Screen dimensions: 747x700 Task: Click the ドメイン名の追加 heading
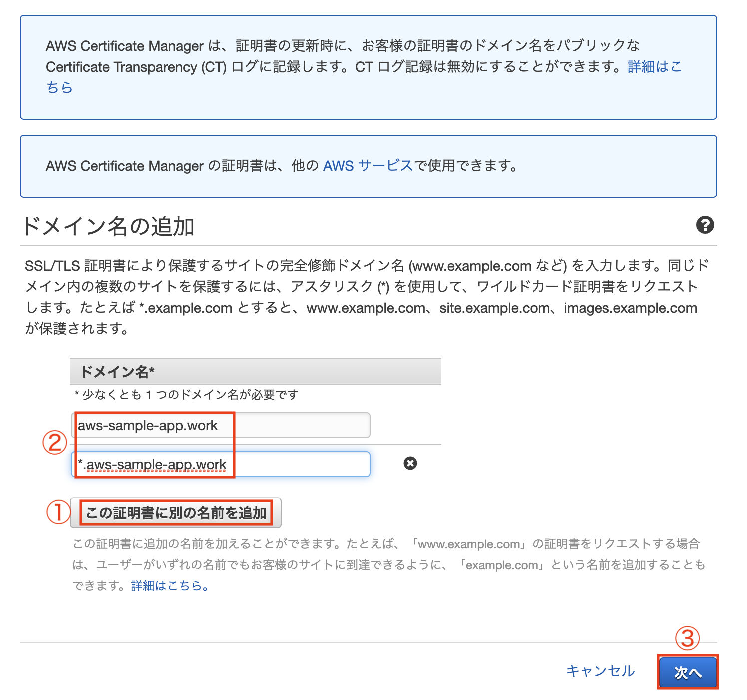point(108,226)
